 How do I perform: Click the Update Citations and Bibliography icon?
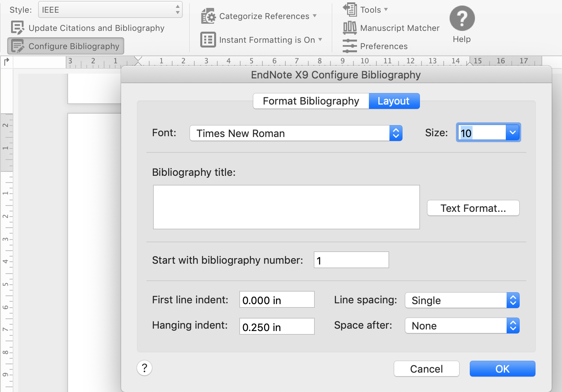(17, 28)
